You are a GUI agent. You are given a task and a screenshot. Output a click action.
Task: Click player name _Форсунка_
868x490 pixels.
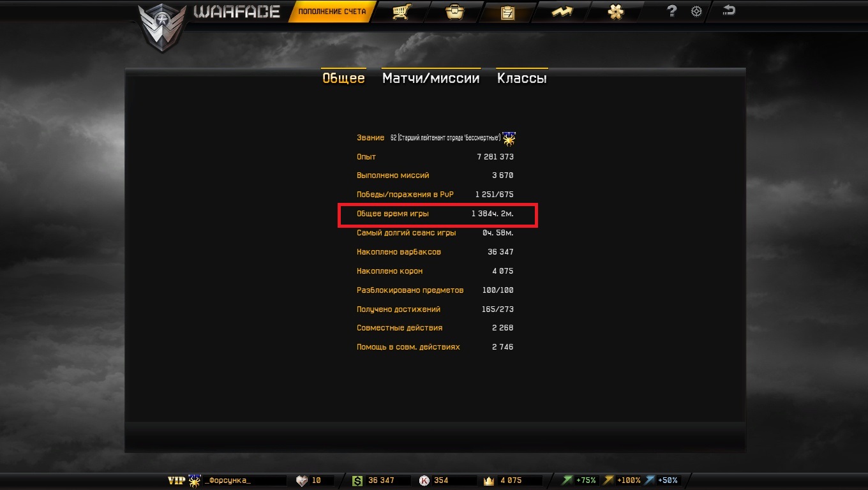coord(228,480)
